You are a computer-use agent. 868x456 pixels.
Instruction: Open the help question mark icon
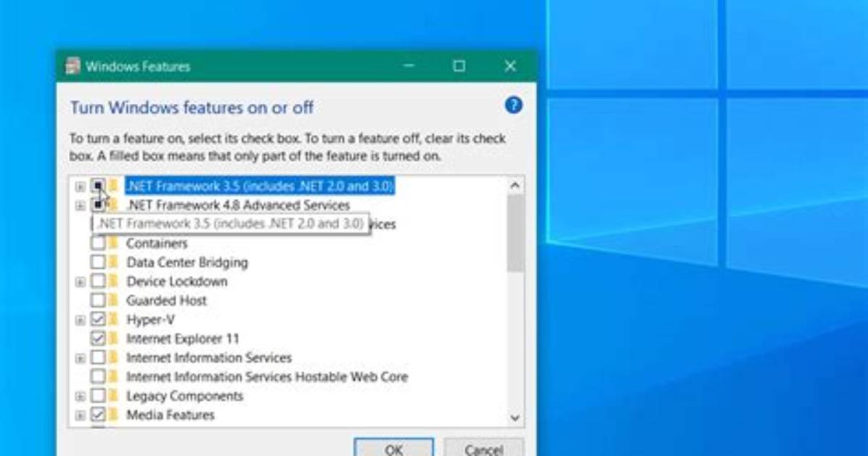513,105
